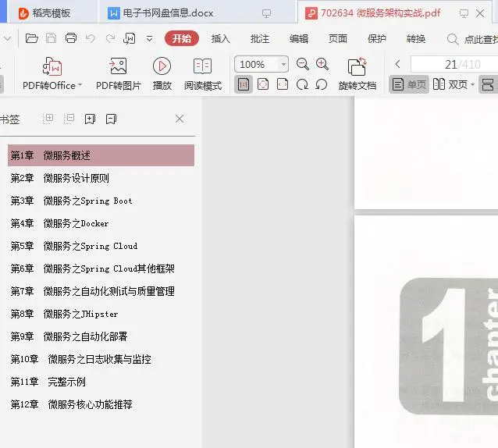Select fit width view icon
498x448 pixels.
tap(283, 84)
